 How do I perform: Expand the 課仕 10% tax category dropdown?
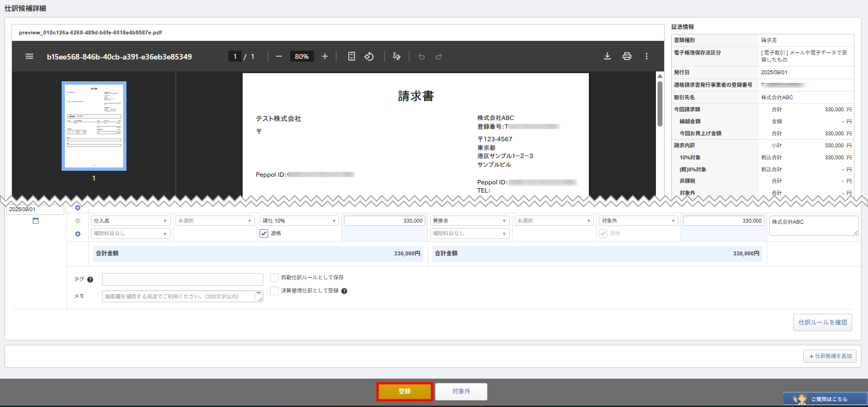(x=299, y=221)
